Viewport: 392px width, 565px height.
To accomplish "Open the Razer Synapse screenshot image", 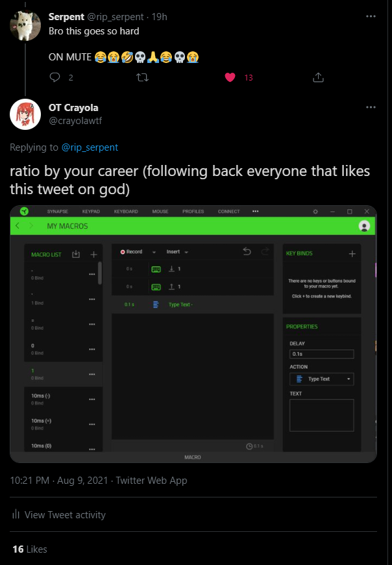I will point(193,334).
